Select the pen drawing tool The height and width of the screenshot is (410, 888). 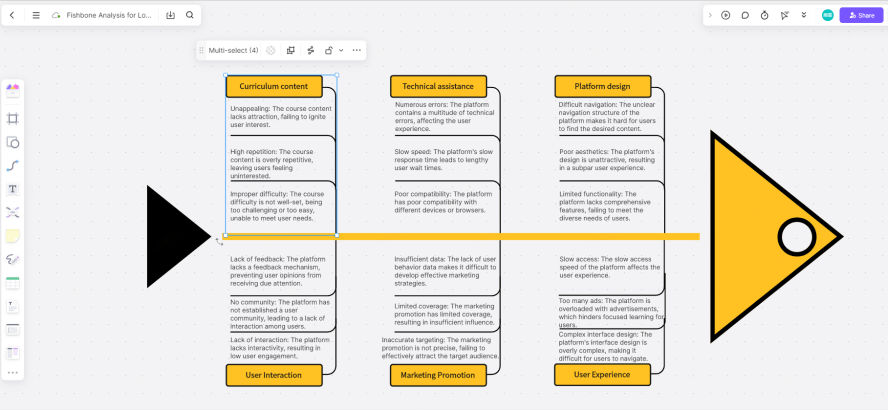click(x=13, y=259)
